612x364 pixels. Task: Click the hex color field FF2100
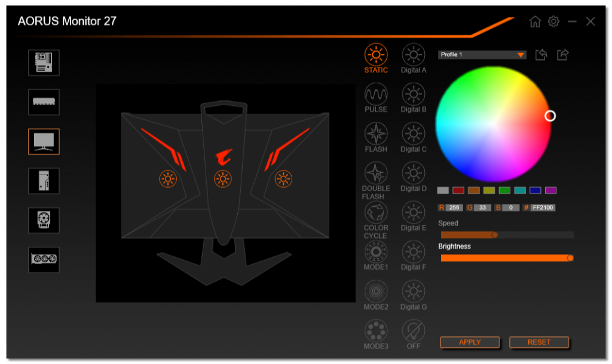point(543,207)
